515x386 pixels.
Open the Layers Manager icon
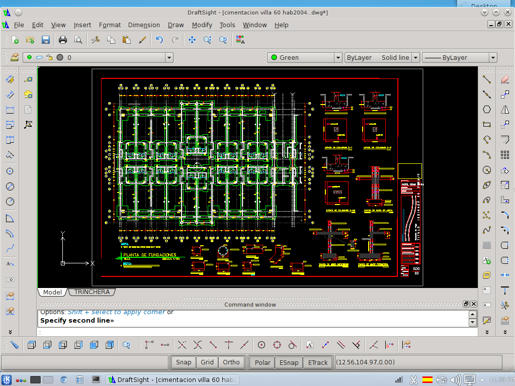coord(14,57)
